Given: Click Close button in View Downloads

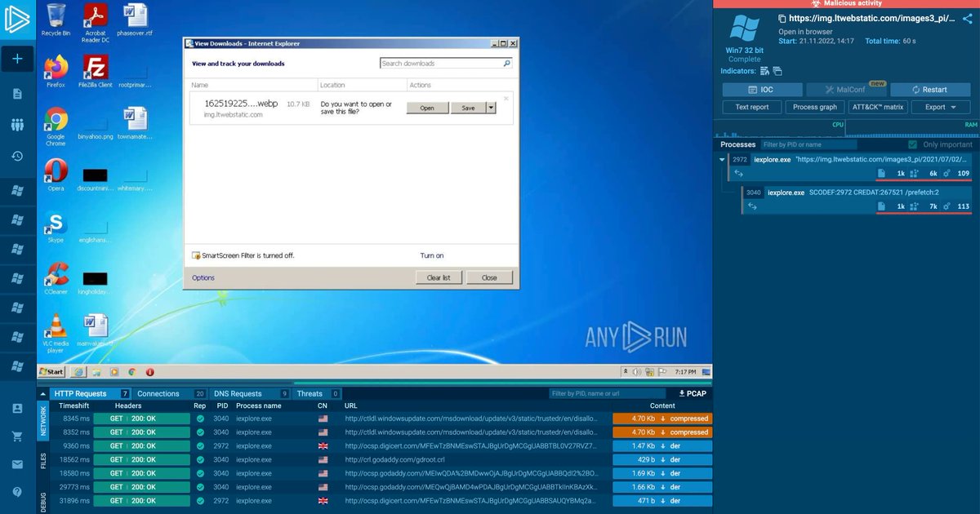Looking at the screenshot, I should coord(489,277).
